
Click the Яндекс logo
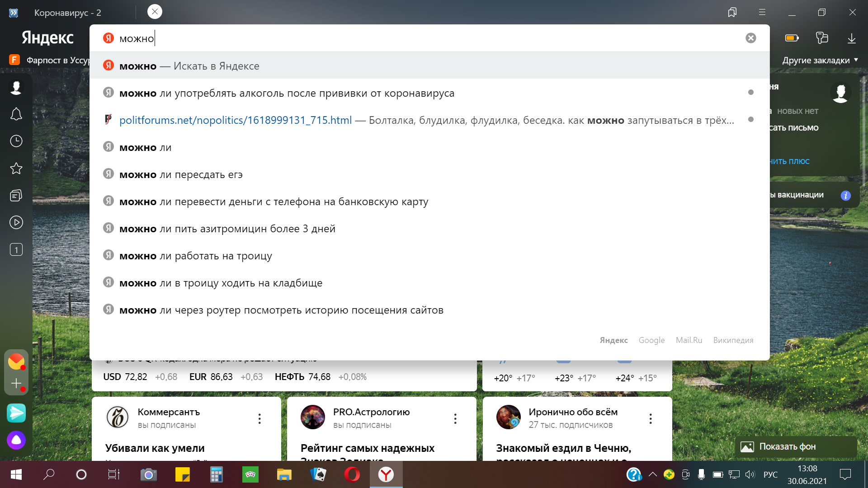point(47,38)
